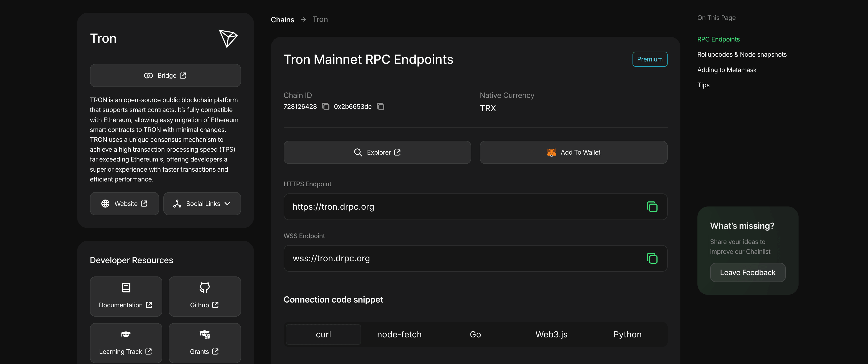Show the Web3.js code snippet
The width and height of the screenshot is (868, 364).
[551, 334]
